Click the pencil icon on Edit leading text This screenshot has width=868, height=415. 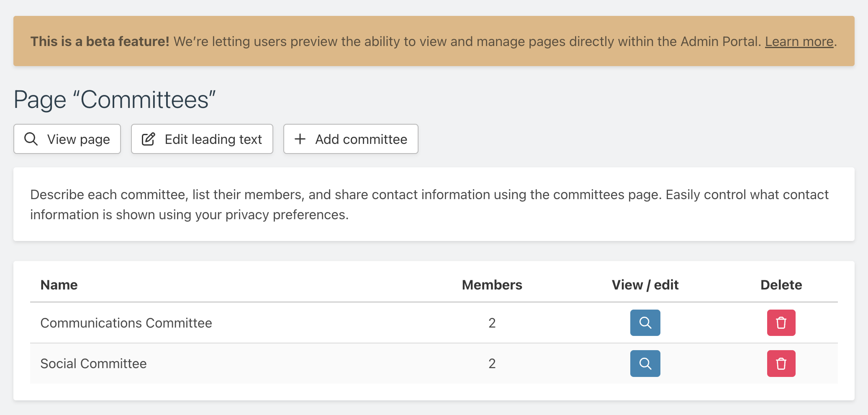[x=148, y=139]
